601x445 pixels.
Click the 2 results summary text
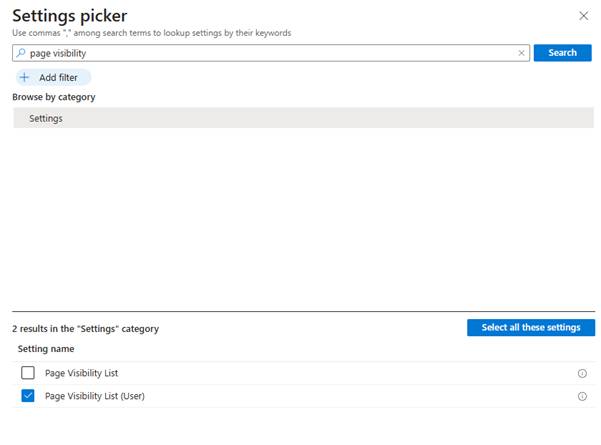coord(85,328)
